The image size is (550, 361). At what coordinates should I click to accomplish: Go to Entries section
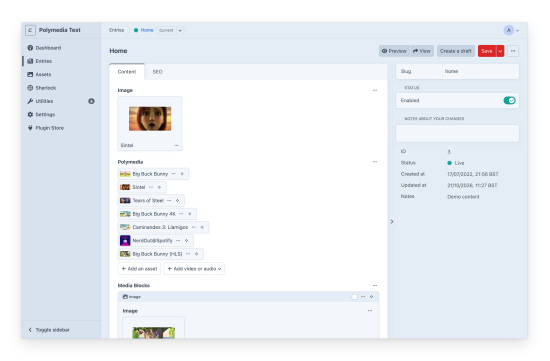tap(40, 61)
